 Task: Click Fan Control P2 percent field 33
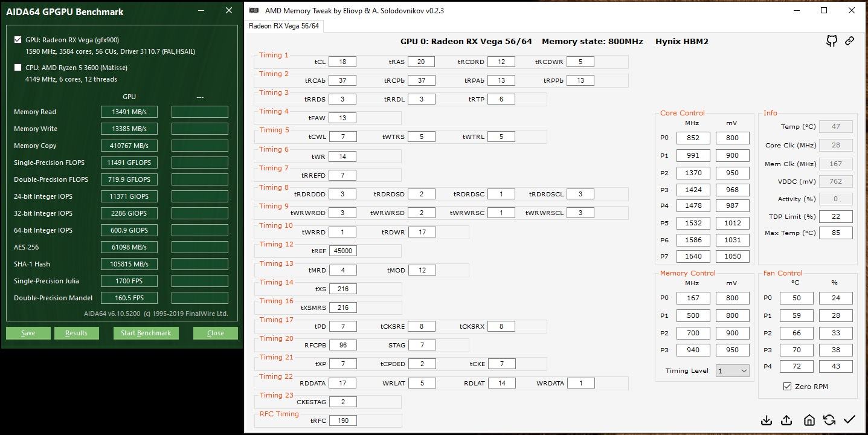click(835, 333)
